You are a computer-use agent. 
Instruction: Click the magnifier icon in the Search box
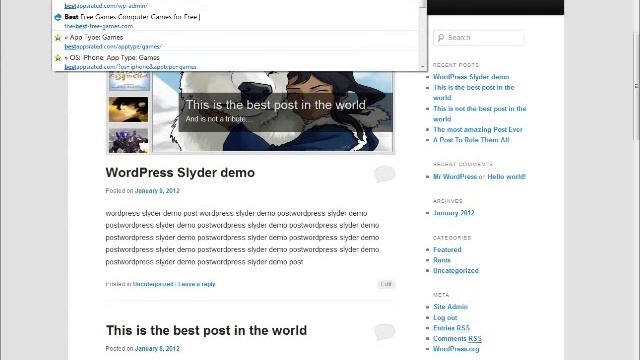tap(441, 38)
